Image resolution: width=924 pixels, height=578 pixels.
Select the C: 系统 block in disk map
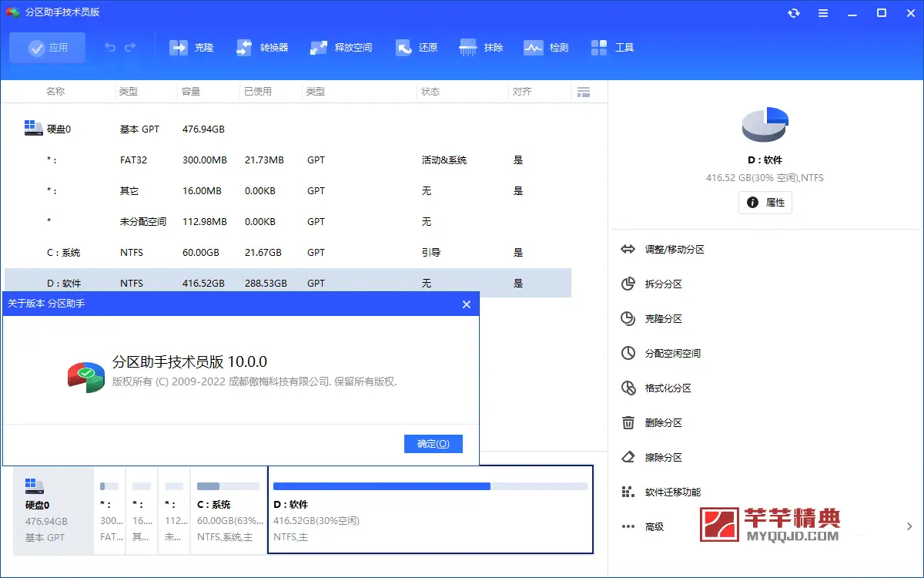[228, 510]
